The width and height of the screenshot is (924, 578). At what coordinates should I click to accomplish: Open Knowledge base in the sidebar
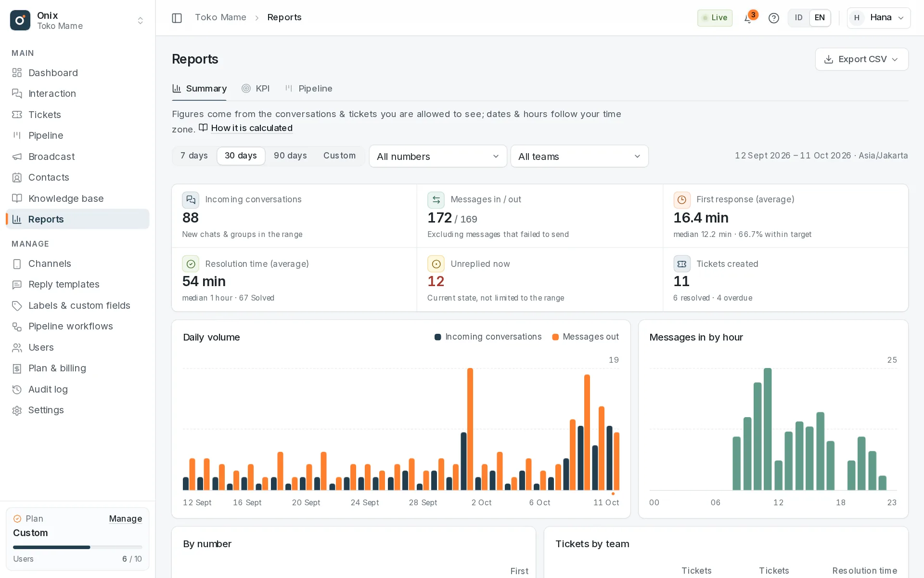[x=77, y=198]
